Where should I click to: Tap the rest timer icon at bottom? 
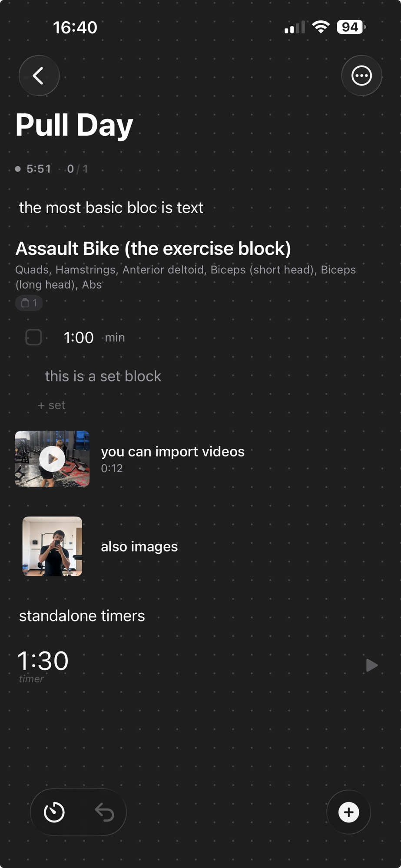pos(54,812)
